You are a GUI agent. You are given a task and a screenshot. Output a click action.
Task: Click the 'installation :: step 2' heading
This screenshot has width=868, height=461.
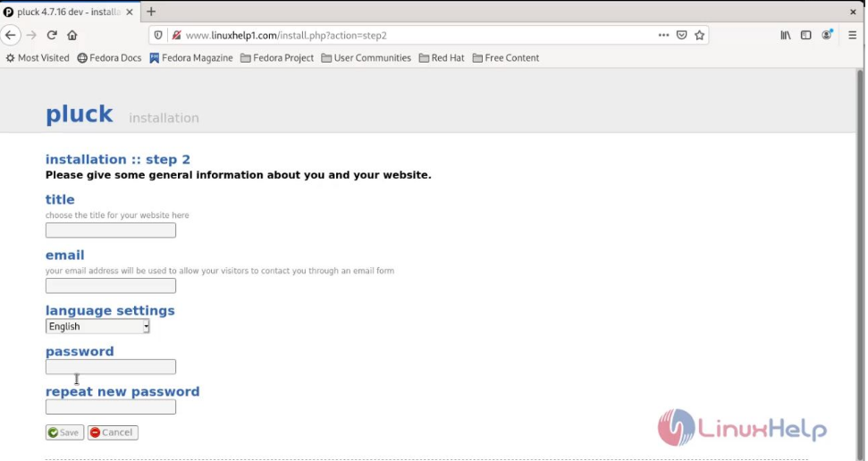[x=118, y=159]
